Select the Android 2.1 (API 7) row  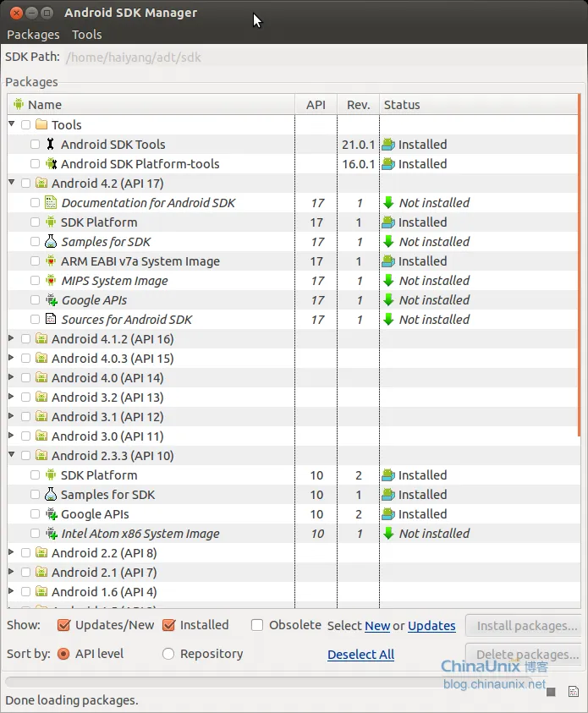pyautogui.click(x=294, y=572)
